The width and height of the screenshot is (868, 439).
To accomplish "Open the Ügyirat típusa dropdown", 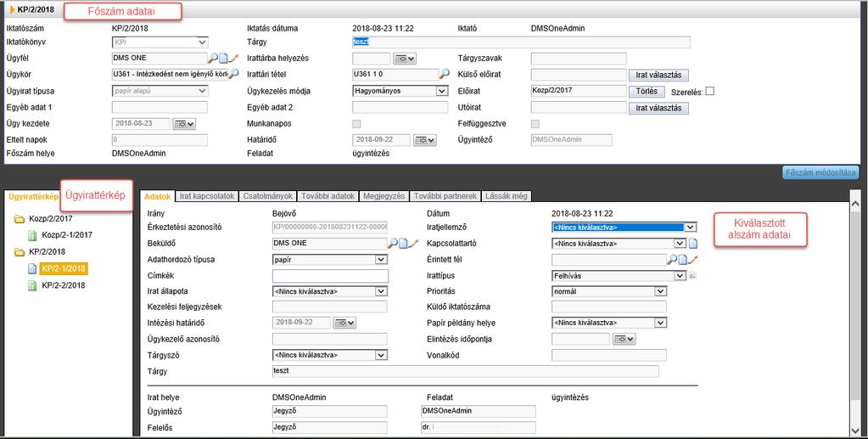I will click(160, 91).
